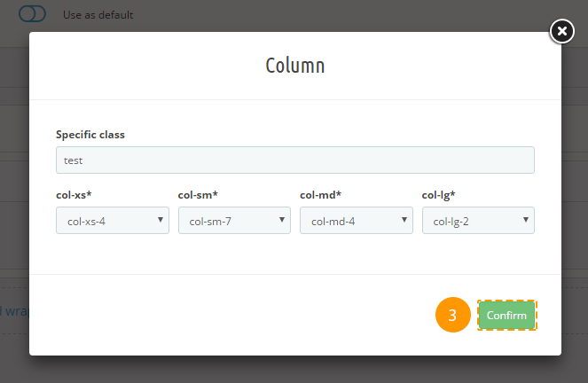Viewport: 588px width, 383px height.
Task: Open the col-sm-7 dropdown
Action: (234, 221)
